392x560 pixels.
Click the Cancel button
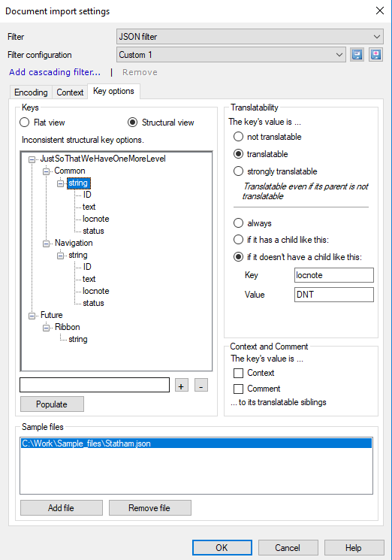pos(288,547)
